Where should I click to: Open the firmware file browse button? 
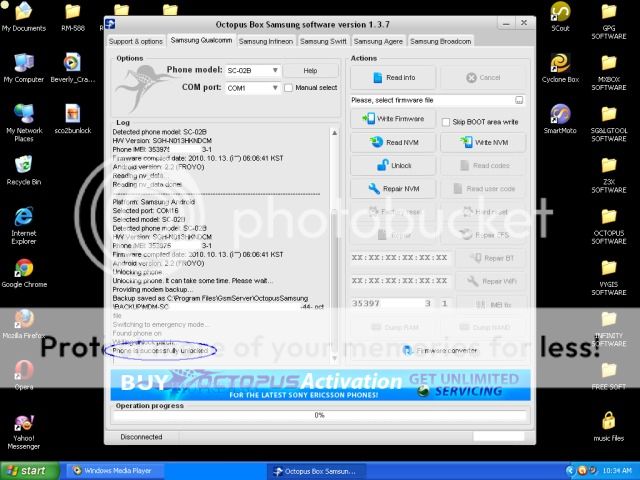520,100
